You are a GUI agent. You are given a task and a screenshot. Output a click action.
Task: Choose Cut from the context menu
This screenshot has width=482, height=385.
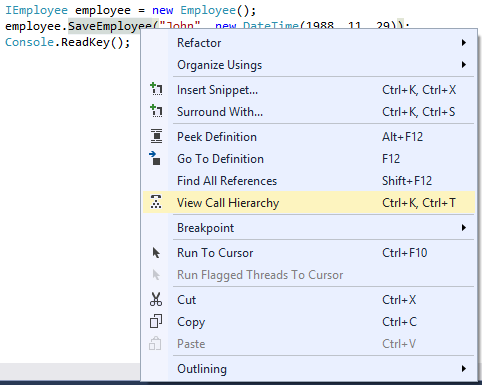pyautogui.click(x=309, y=300)
